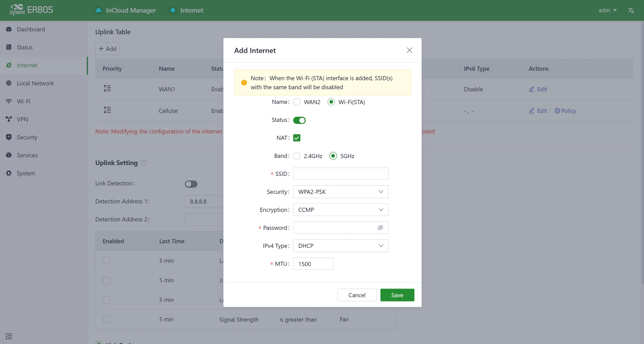Image resolution: width=644 pixels, height=344 pixels.
Task: Show the password with eye icon
Action: click(380, 228)
